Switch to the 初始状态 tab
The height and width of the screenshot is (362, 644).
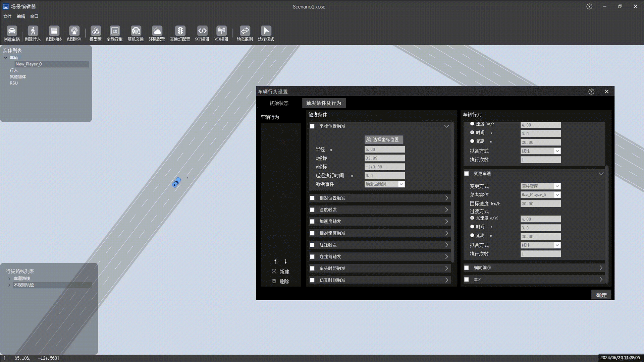point(279,103)
